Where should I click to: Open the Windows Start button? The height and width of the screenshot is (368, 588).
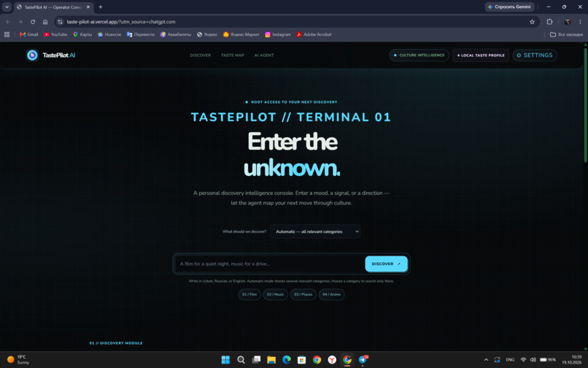pos(225,360)
